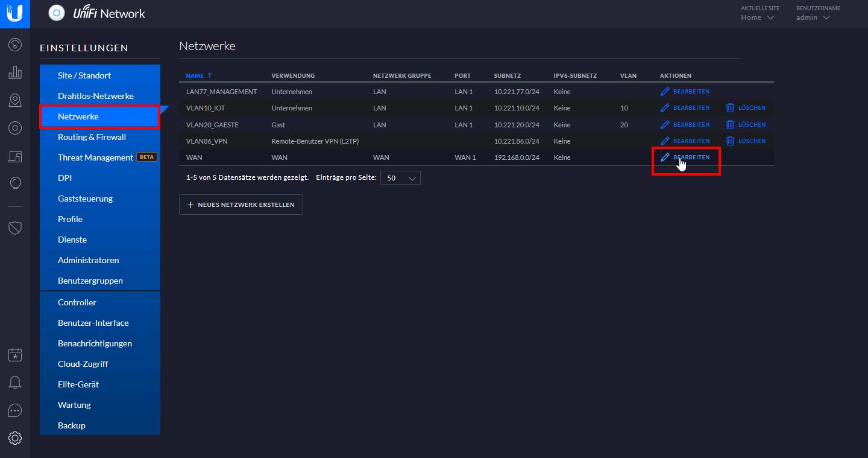This screenshot has width=868, height=458.
Task: Click BETA badge next to Threat Management
Action: (x=146, y=157)
